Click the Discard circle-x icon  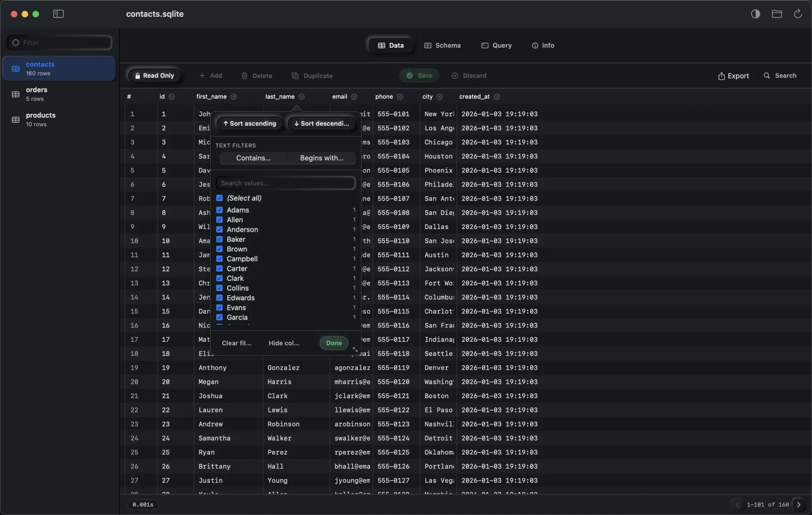coord(455,76)
